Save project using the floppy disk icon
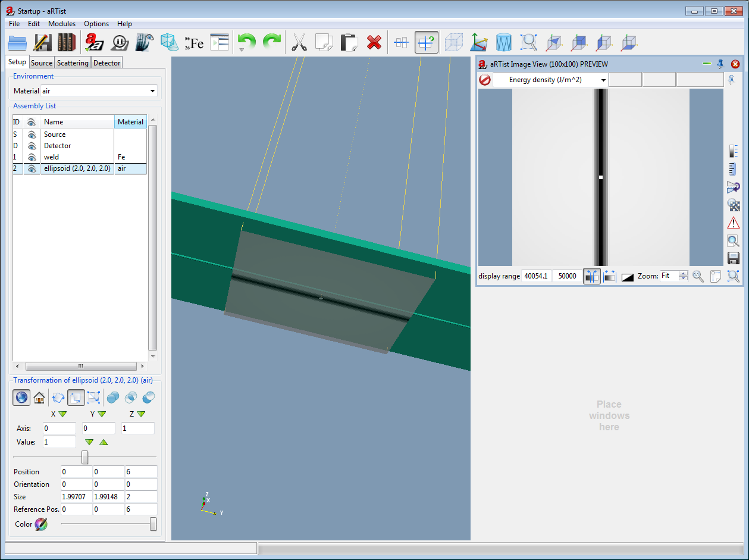 click(42, 43)
